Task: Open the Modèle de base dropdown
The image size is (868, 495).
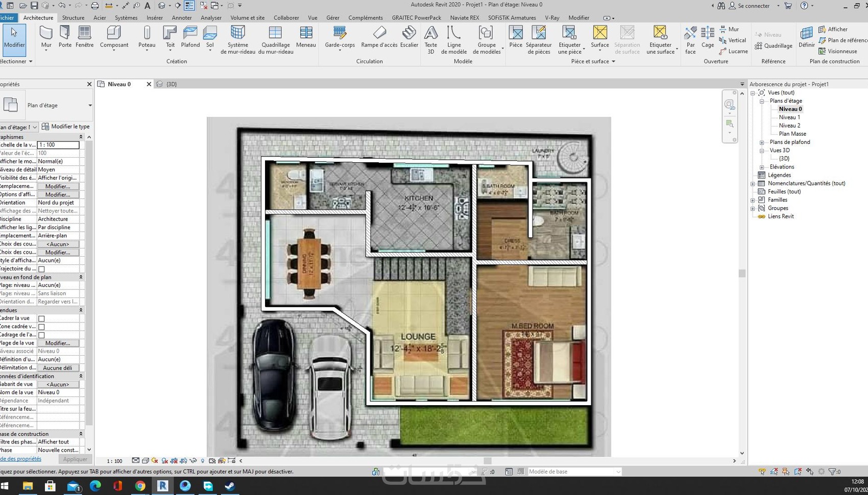Action: click(574, 472)
